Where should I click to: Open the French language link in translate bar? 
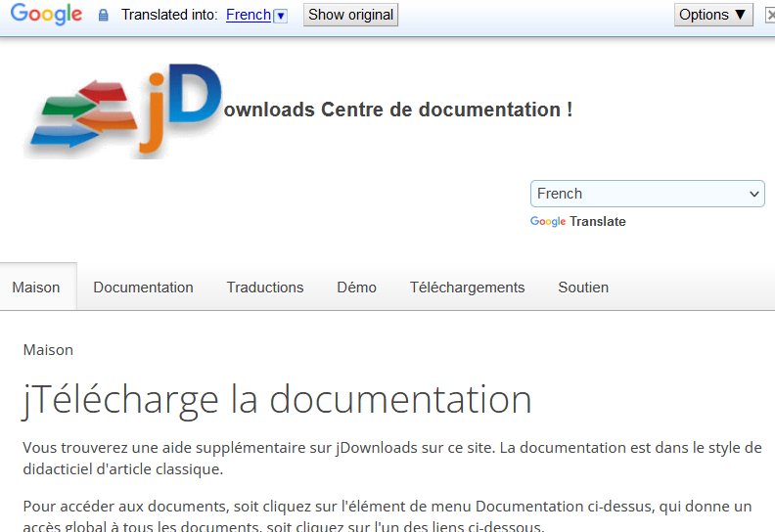pyautogui.click(x=249, y=15)
